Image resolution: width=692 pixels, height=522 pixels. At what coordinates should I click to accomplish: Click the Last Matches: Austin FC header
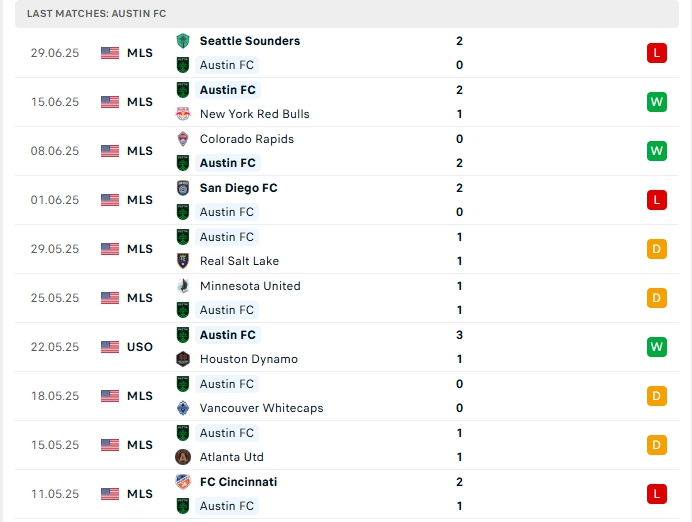click(97, 13)
